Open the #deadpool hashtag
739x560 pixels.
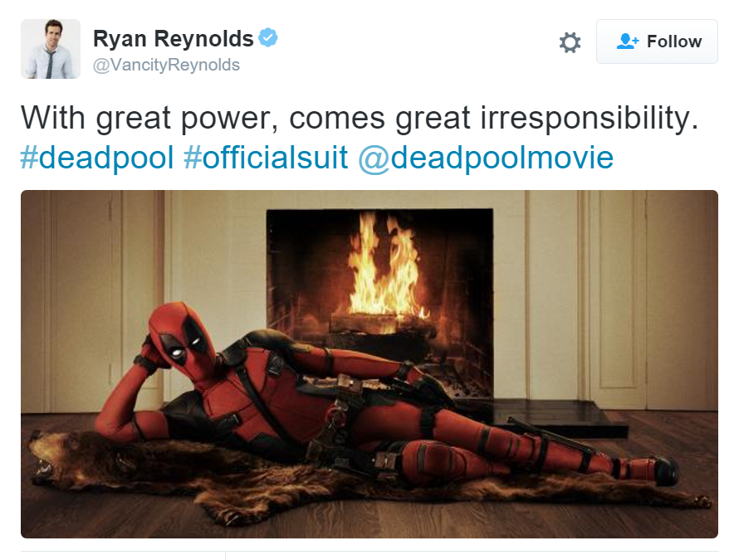[97, 158]
